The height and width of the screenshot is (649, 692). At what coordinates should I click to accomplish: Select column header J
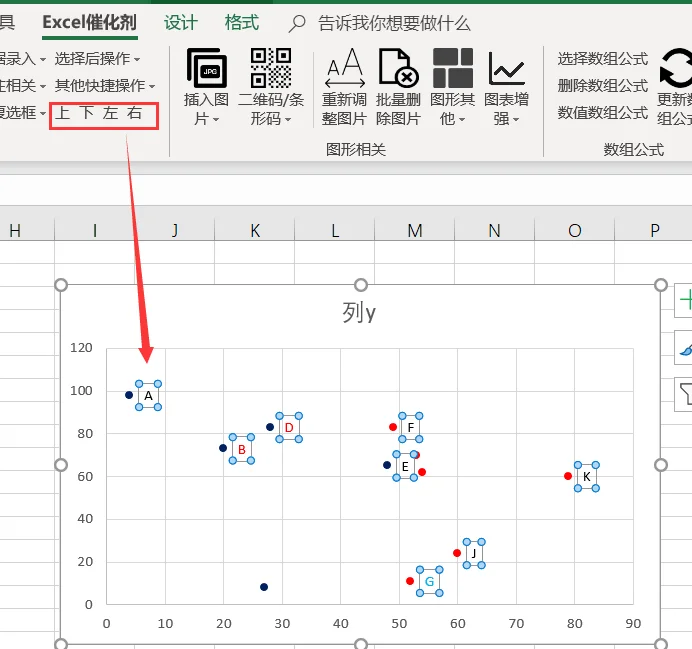175,230
